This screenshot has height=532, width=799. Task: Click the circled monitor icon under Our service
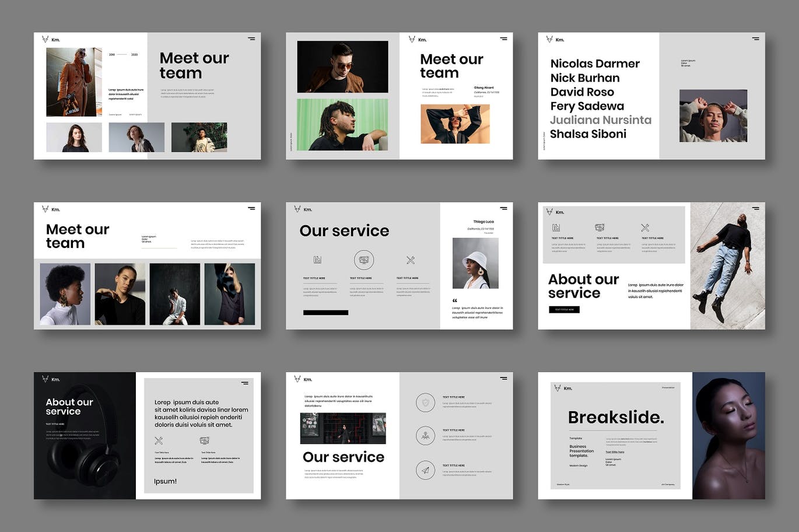point(363,260)
